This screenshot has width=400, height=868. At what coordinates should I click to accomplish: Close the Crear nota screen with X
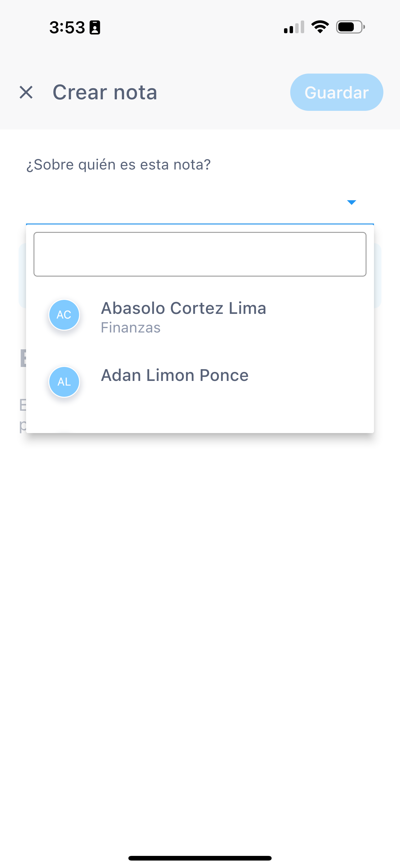point(26,92)
